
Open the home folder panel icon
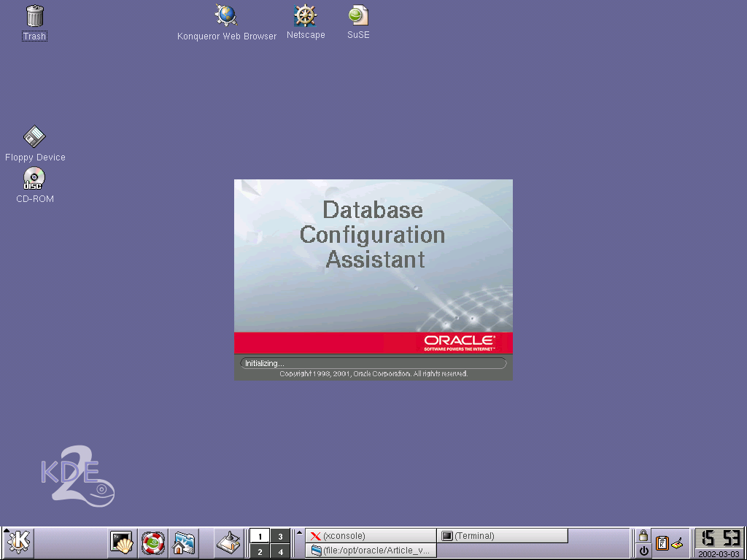click(x=183, y=542)
